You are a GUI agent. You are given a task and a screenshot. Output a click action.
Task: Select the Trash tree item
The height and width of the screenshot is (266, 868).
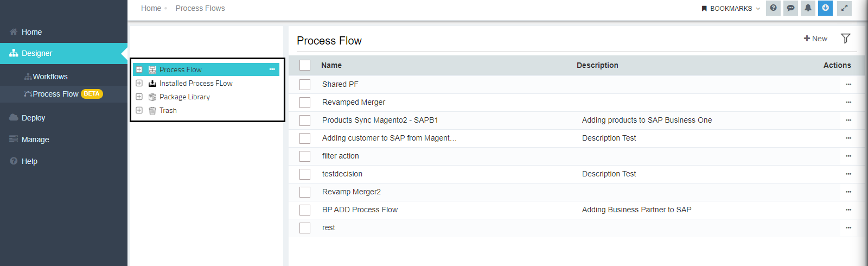pos(168,110)
